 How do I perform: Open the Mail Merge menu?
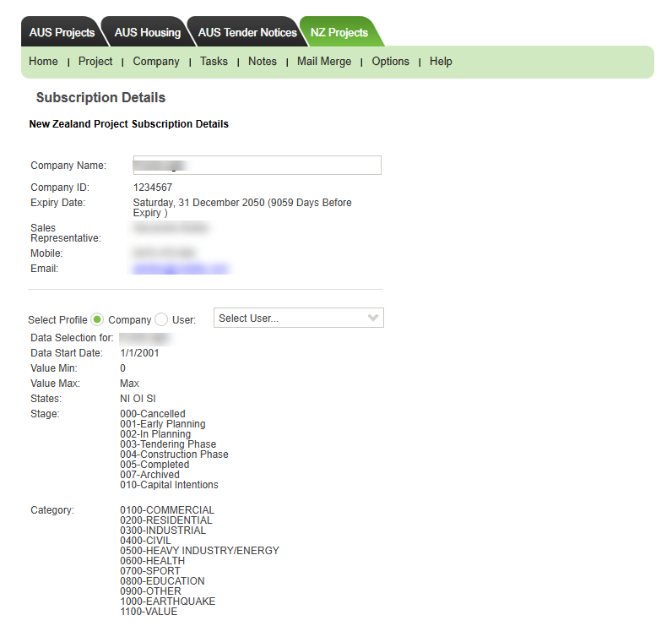coord(324,62)
